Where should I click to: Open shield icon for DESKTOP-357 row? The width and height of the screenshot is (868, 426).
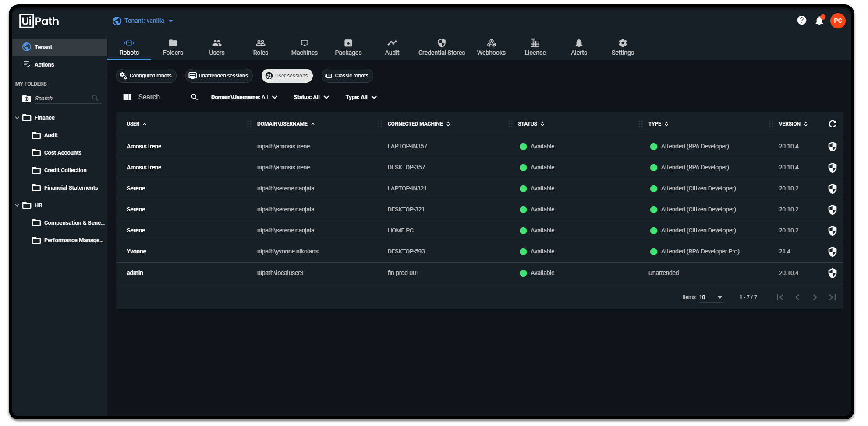(833, 168)
